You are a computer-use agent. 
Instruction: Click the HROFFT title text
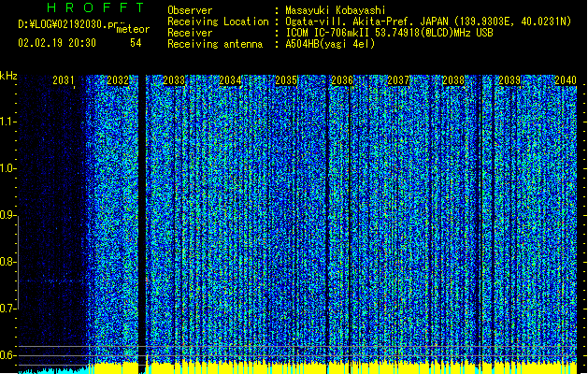tap(95, 7)
